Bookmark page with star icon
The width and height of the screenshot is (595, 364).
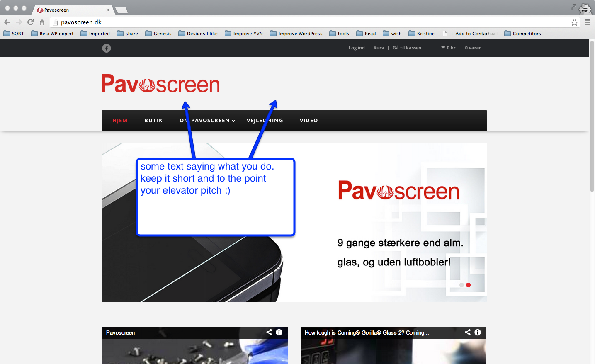(574, 22)
